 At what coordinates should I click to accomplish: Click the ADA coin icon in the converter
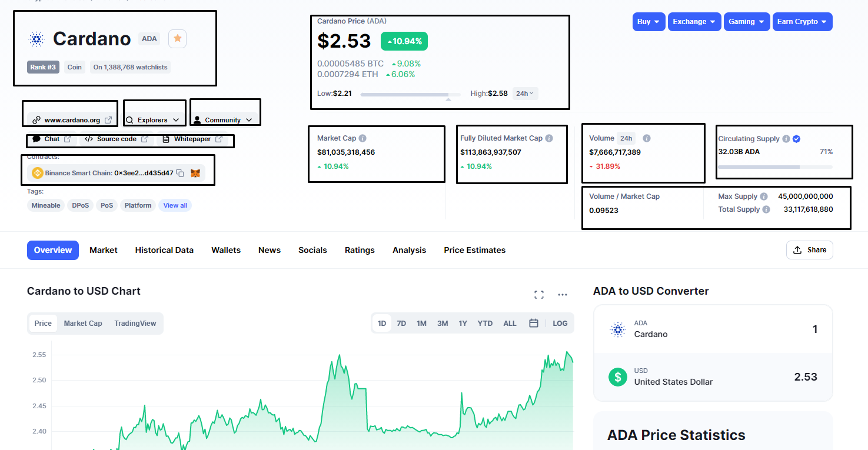(x=618, y=329)
